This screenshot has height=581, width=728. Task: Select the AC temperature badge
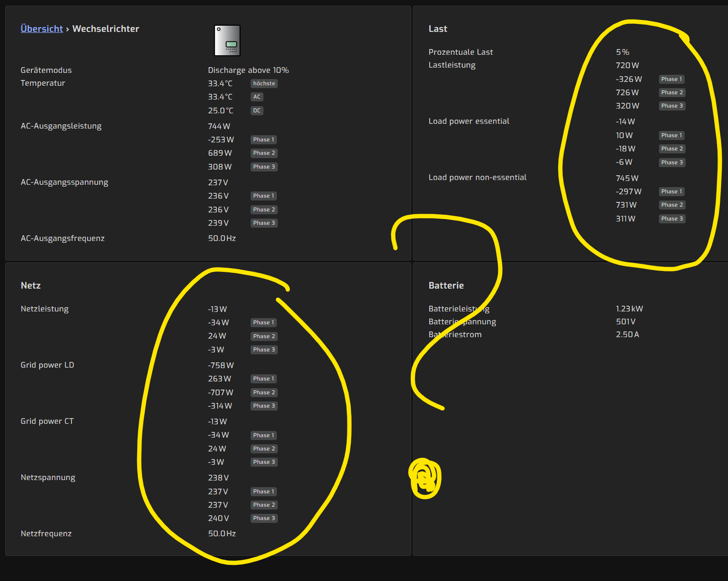(257, 97)
